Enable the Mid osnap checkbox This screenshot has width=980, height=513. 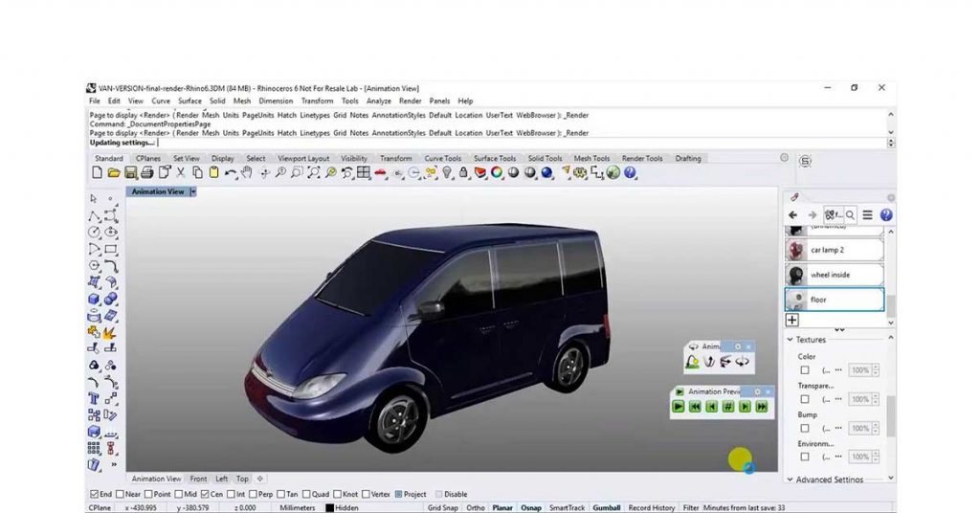coord(179,494)
